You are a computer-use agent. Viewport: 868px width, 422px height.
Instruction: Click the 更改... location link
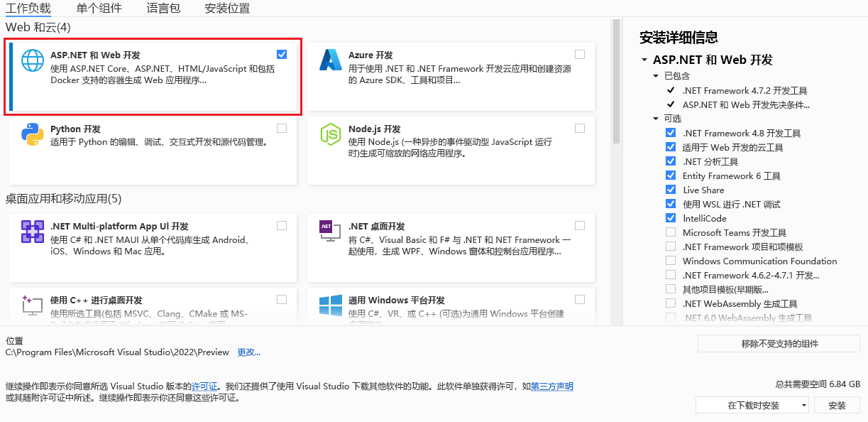[249, 352]
